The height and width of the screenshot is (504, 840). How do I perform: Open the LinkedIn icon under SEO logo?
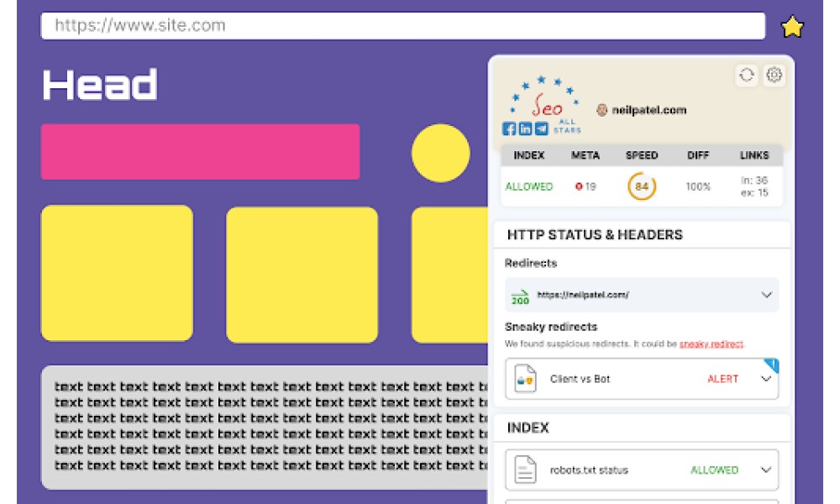coord(525,129)
